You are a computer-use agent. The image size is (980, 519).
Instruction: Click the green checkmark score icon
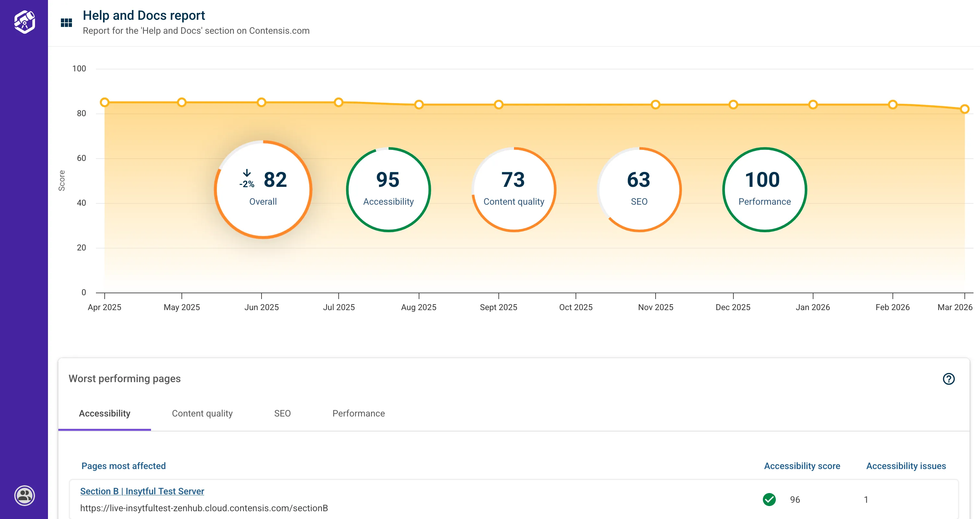click(x=769, y=499)
